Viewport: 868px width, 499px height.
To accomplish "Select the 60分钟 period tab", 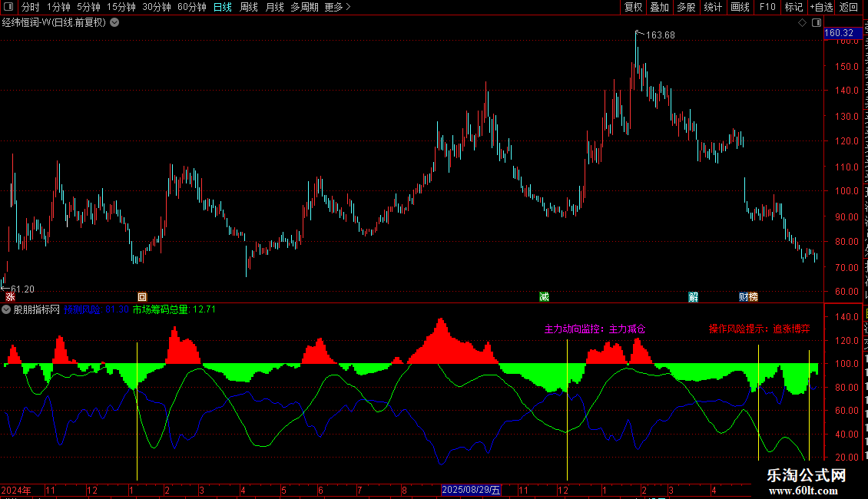I will pyautogui.click(x=191, y=7).
